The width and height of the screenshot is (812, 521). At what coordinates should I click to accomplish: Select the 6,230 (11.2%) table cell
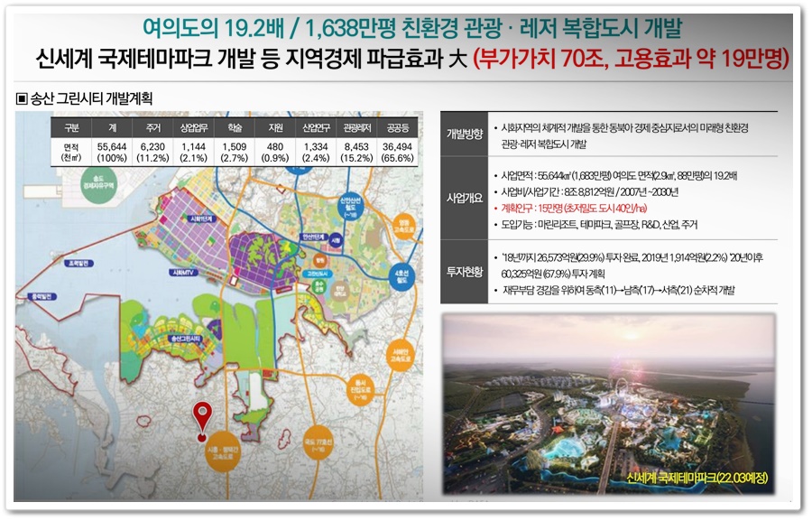pos(152,152)
